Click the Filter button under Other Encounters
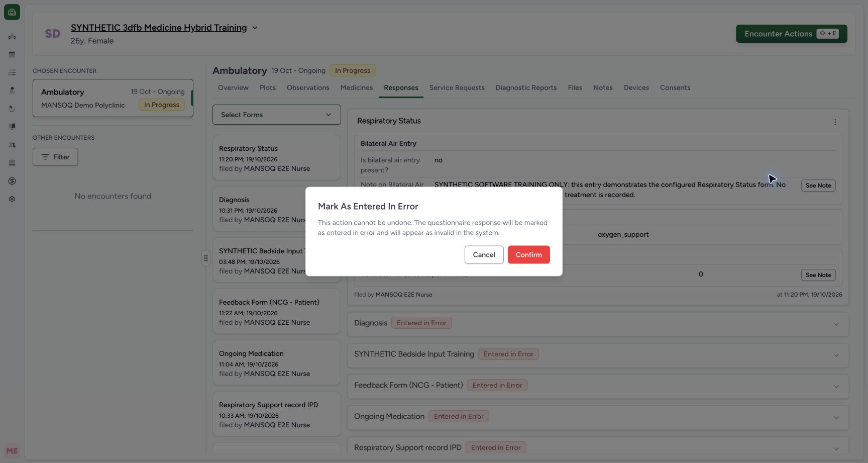This screenshot has height=463, width=868. (55, 157)
